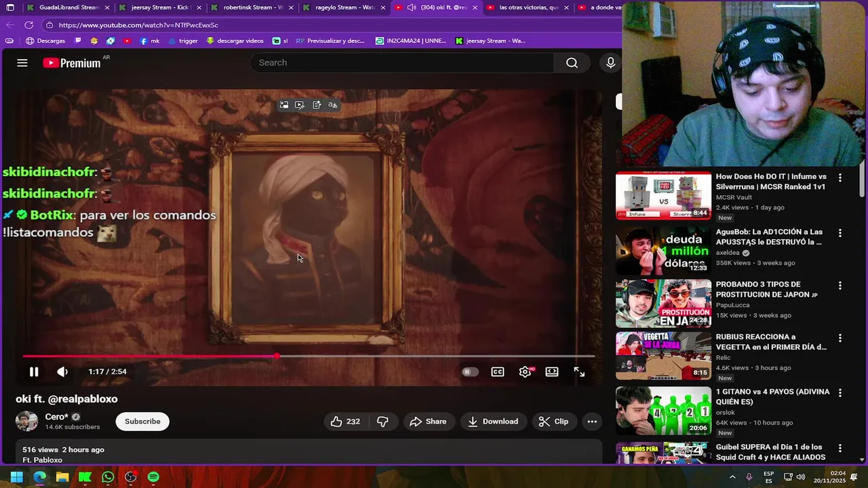Click the YouTube search input field

tap(403, 62)
